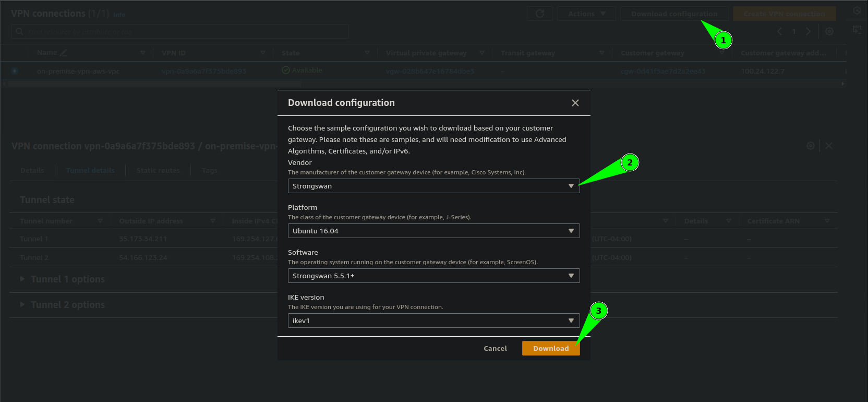The height and width of the screenshot is (402, 868).
Task: Switch to the Static routes tab
Action: click(x=158, y=170)
